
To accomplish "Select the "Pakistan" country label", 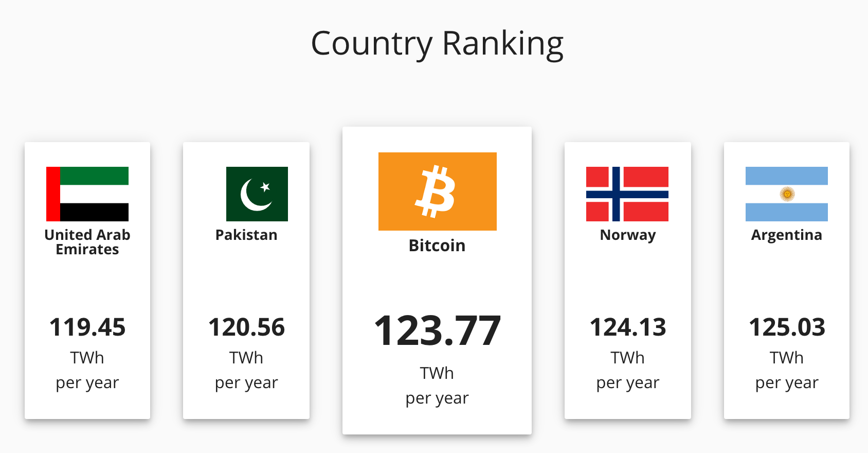I will (x=246, y=235).
